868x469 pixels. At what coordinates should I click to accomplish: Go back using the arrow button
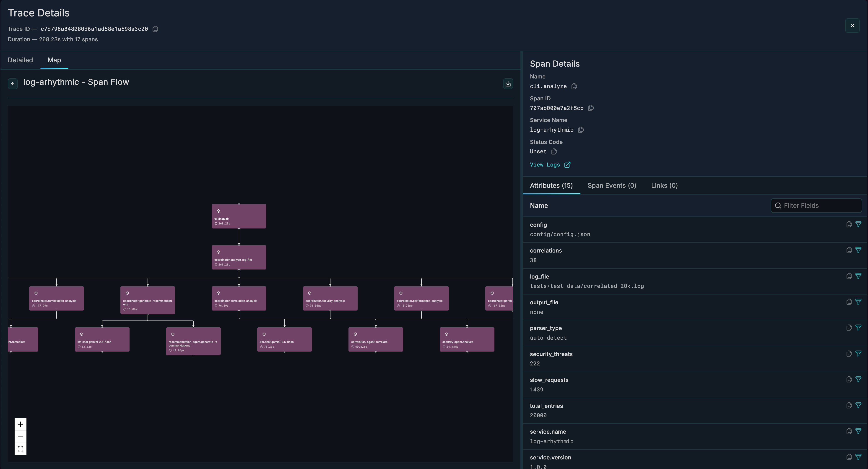coord(13,83)
